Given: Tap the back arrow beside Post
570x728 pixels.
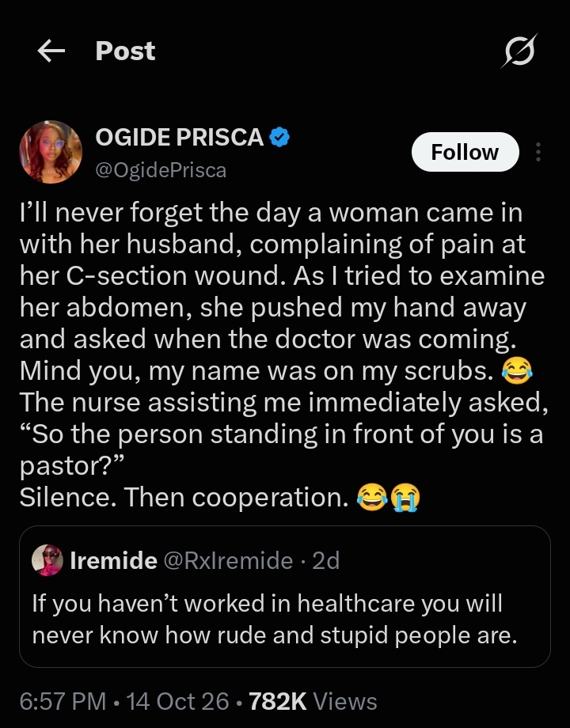Looking at the screenshot, I should pyautogui.click(x=51, y=51).
